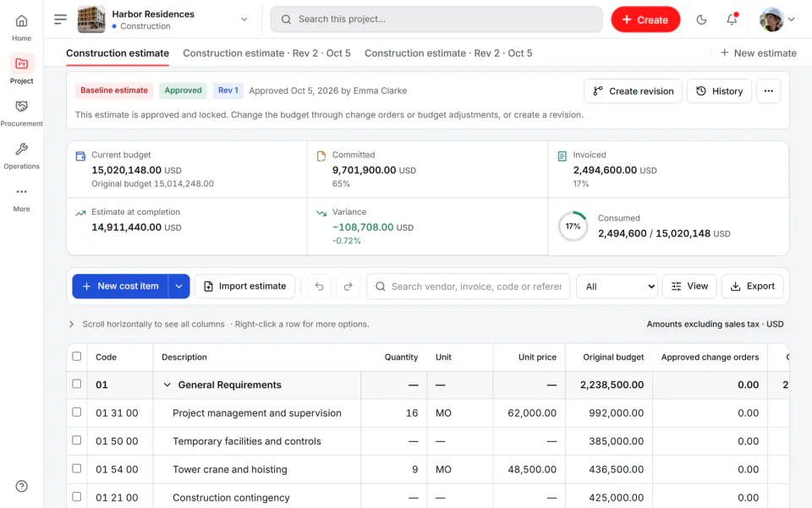The image size is (812, 508).
Task: Click the Harbor Residences project thumbnail
Action: coord(91,19)
